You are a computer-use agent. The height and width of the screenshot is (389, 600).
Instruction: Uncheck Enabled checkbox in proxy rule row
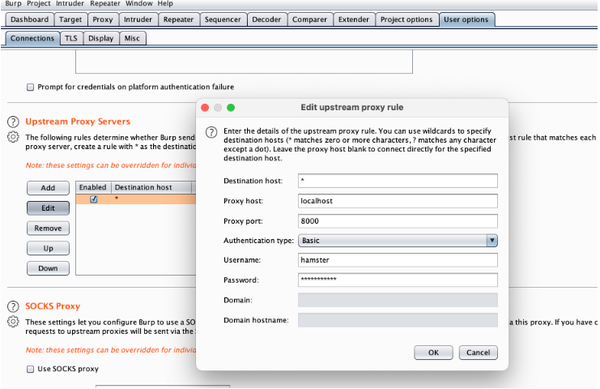coord(94,199)
